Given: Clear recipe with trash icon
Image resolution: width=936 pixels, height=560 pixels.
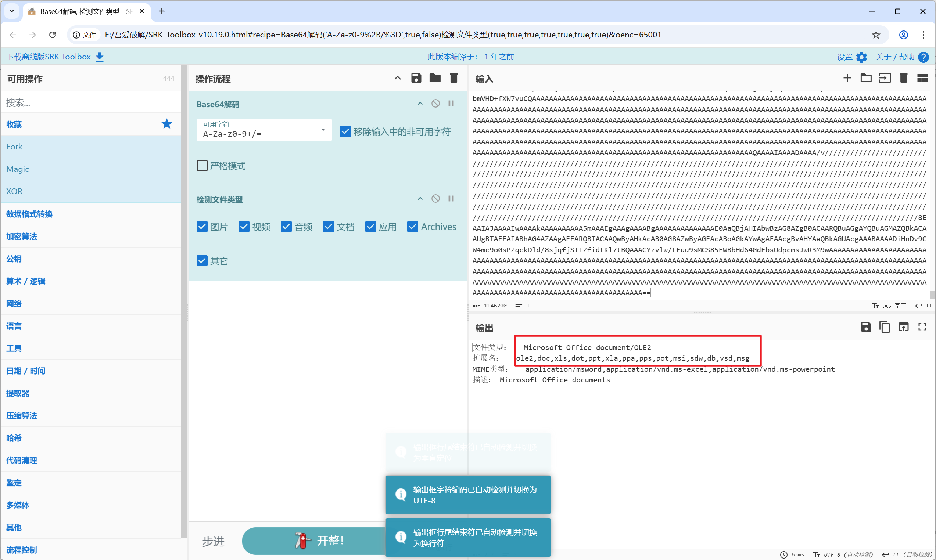Looking at the screenshot, I should 453,78.
